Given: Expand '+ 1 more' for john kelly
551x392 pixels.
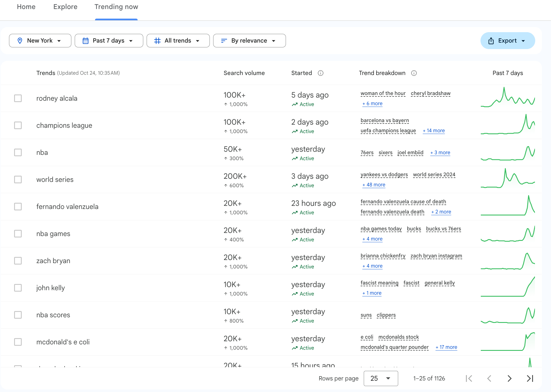Looking at the screenshot, I should point(372,293).
